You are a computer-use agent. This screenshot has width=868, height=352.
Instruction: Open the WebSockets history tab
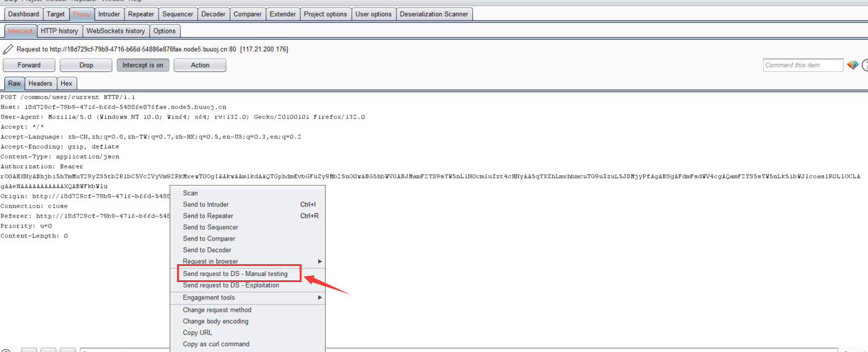pyautogui.click(x=115, y=31)
